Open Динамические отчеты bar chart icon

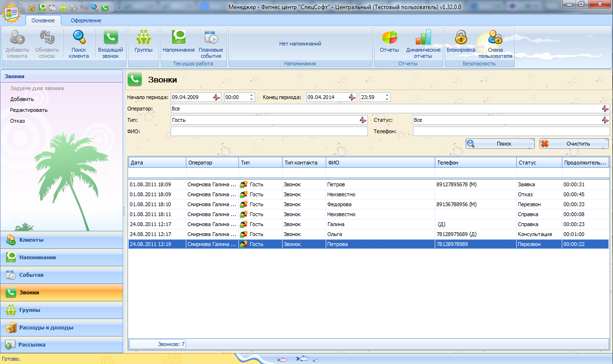423,38
